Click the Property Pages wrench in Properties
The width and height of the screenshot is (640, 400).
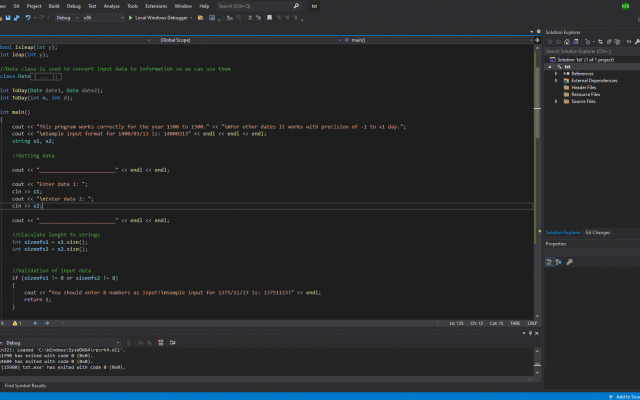[x=570, y=262]
